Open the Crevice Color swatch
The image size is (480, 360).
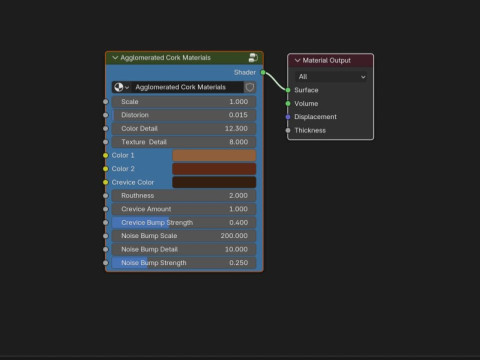tap(214, 182)
